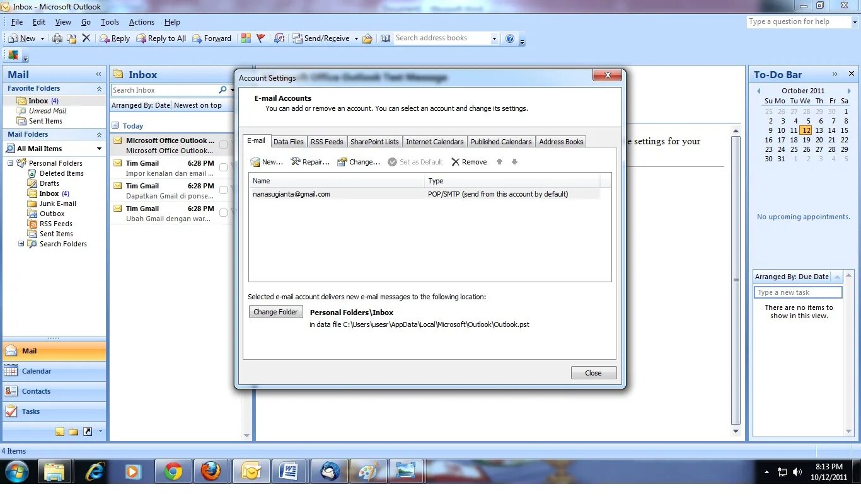Click the blue Help question mark icon
Viewport: 861px width, 504px height.
(510, 38)
